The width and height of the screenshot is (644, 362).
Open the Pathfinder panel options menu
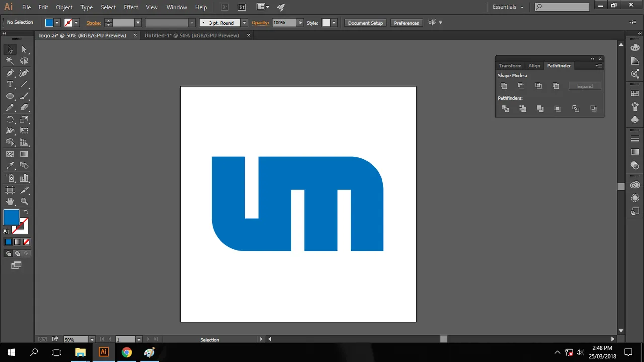pos(598,66)
